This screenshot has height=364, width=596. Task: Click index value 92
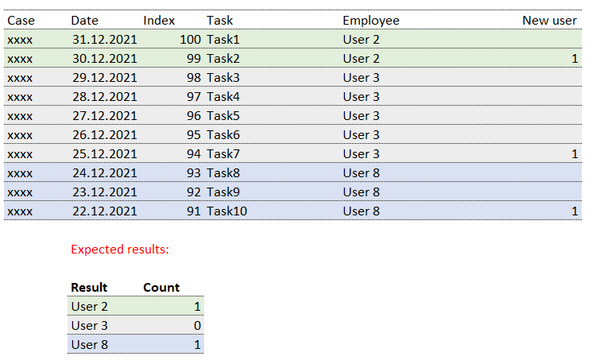click(x=194, y=192)
